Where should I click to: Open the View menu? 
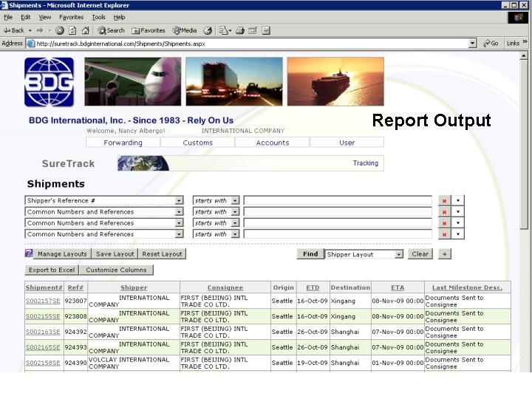click(x=44, y=17)
